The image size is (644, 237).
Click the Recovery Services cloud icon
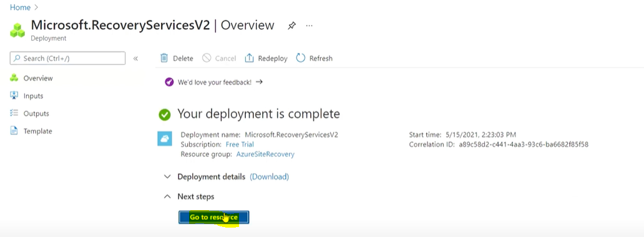pyautogui.click(x=165, y=139)
